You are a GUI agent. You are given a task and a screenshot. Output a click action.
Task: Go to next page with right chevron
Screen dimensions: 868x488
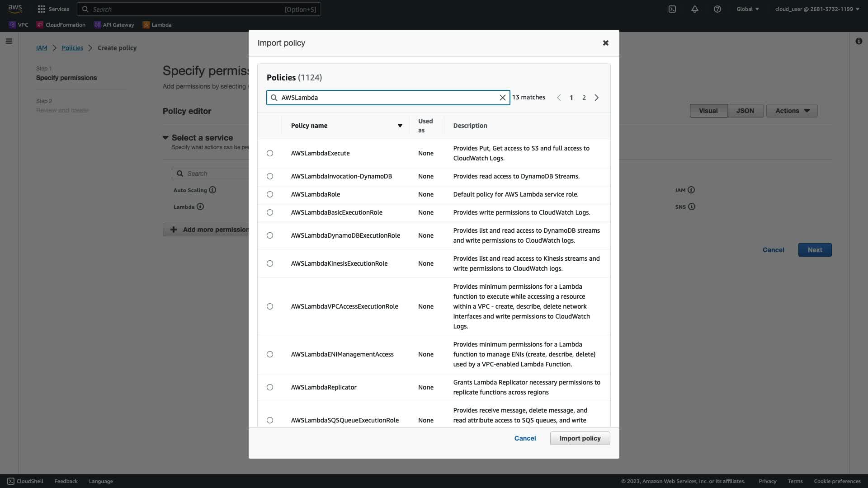(597, 98)
